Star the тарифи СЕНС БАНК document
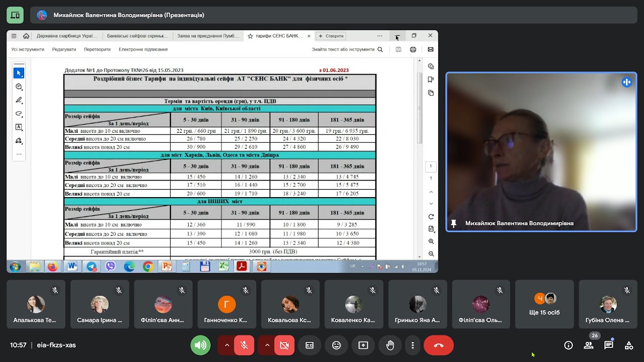 [250, 36]
